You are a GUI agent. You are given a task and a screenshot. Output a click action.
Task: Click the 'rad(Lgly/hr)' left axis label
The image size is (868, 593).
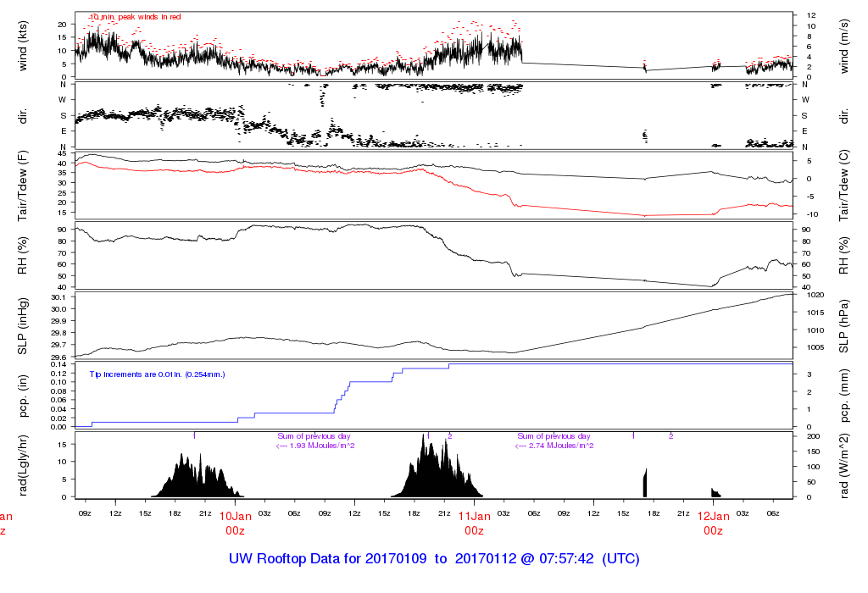point(23,465)
